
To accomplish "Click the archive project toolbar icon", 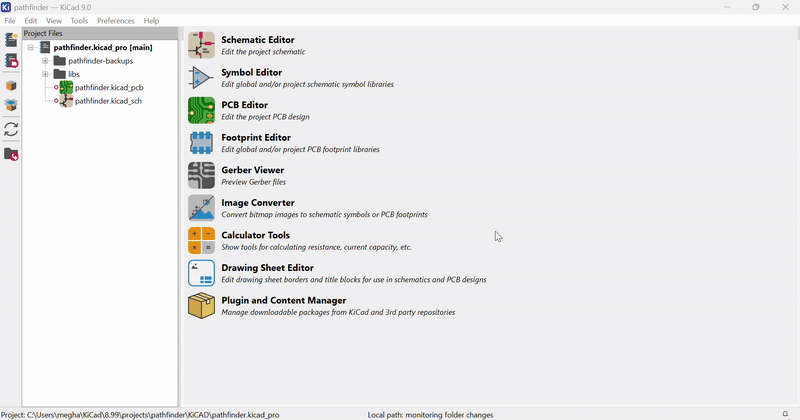I will click(x=11, y=86).
